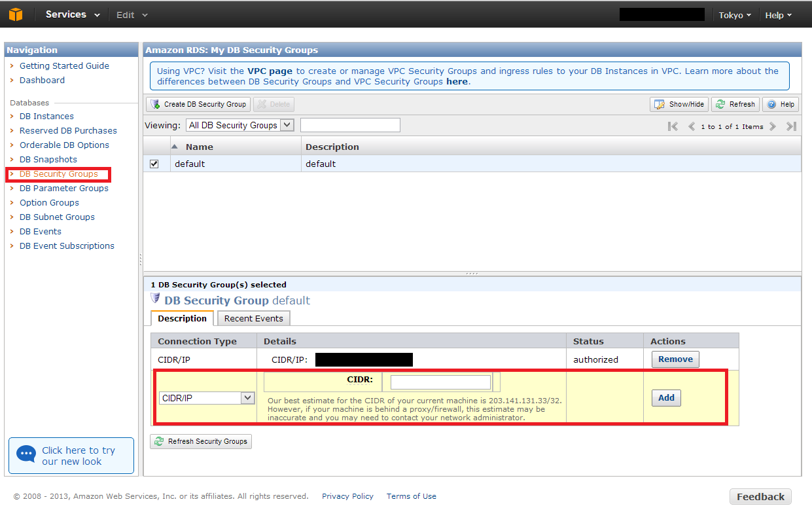Click the 'here' link about security group differences

457,82
